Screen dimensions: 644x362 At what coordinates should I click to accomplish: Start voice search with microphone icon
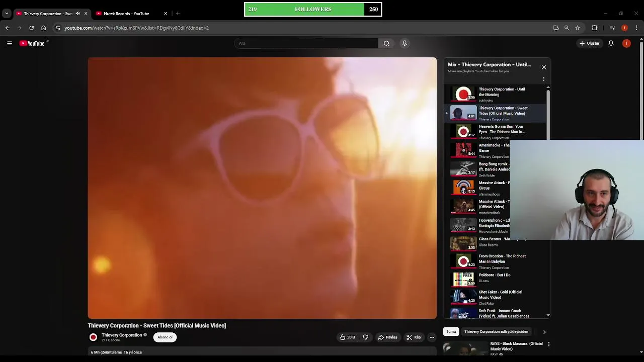[x=405, y=43]
